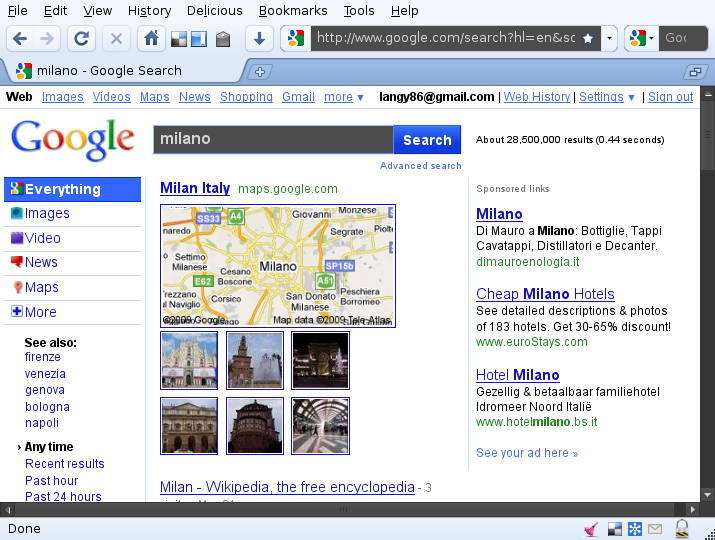715x540 pixels.
Task: Select the milano - Google Search tab
Action: pos(123,71)
